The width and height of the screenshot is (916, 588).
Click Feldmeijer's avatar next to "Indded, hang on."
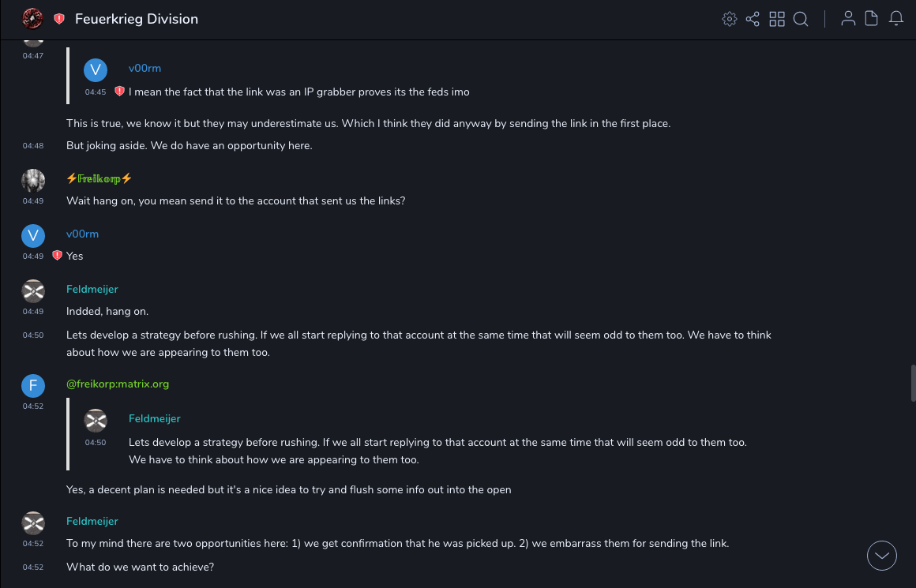[x=33, y=290]
